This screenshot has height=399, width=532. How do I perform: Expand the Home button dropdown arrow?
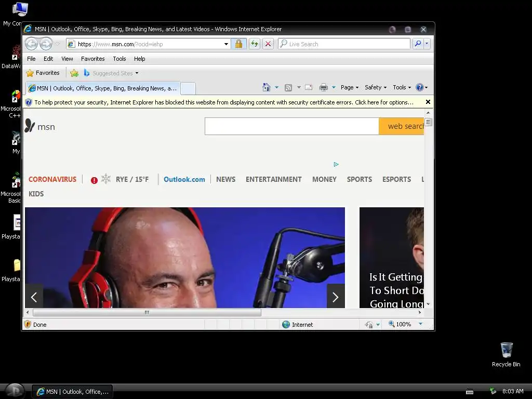(x=276, y=87)
